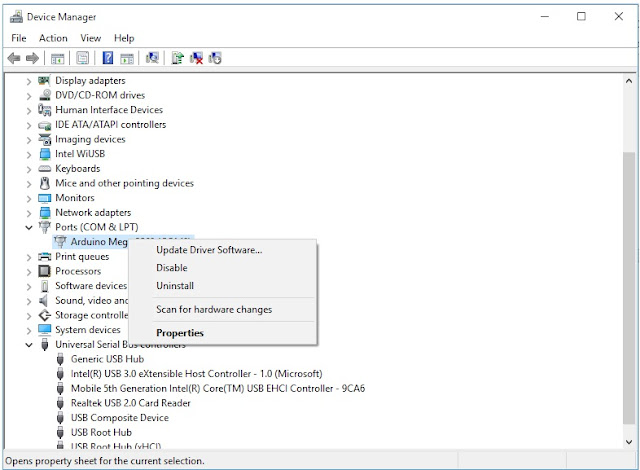
Task: Choose Uninstall in the context menu
Action: (x=223, y=286)
